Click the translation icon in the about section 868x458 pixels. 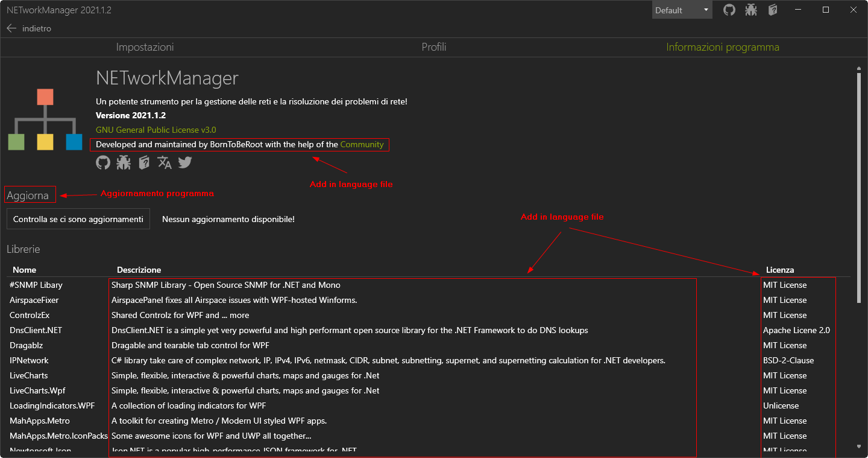164,162
